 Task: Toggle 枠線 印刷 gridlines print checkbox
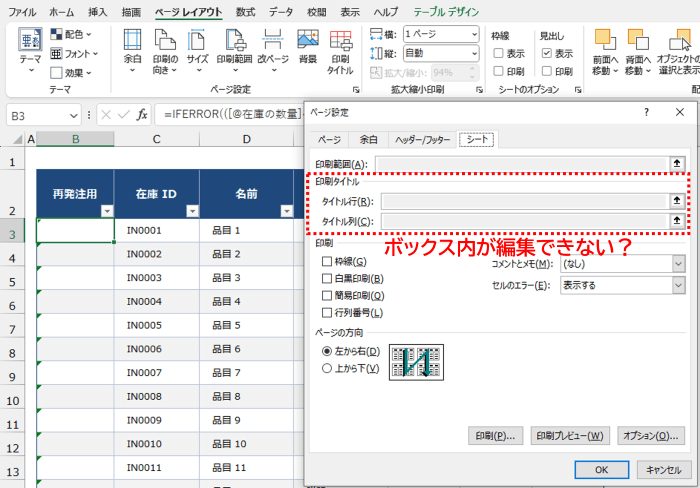click(499, 71)
